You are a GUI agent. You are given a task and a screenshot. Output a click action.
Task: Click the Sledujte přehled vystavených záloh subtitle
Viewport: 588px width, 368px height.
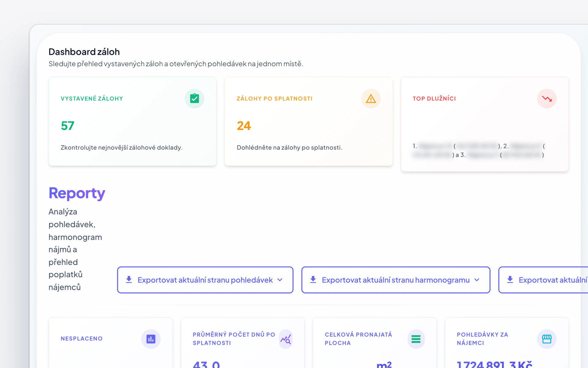pos(176,64)
